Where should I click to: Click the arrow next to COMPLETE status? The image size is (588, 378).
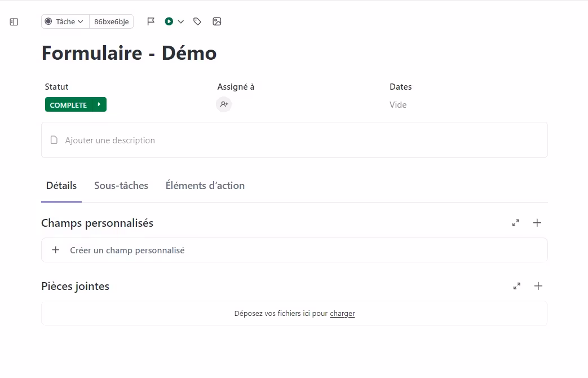(99, 105)
